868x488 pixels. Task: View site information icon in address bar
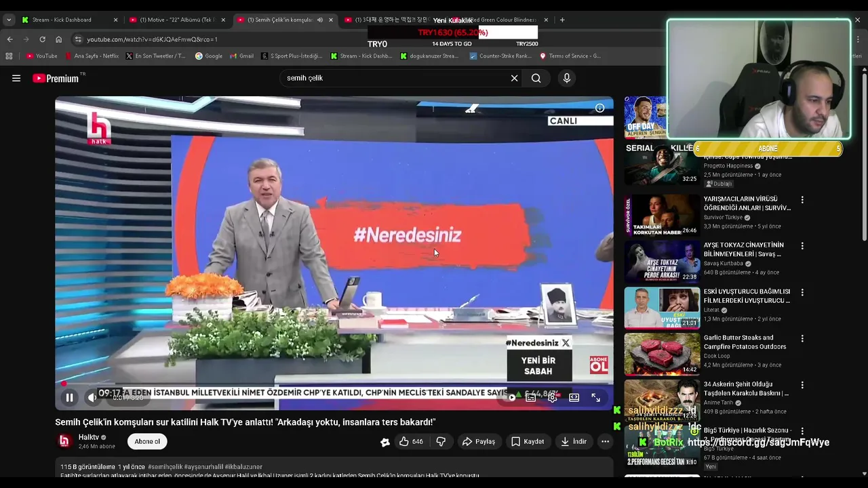(x=78, y=39)
